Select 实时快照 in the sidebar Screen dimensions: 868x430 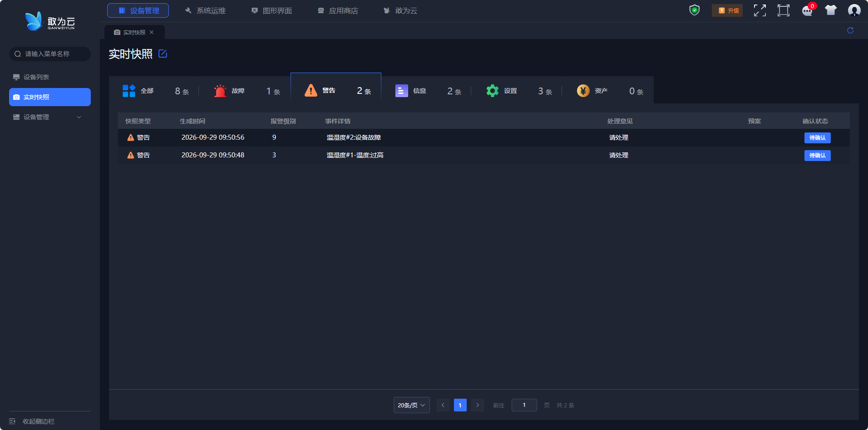point(50,97)
